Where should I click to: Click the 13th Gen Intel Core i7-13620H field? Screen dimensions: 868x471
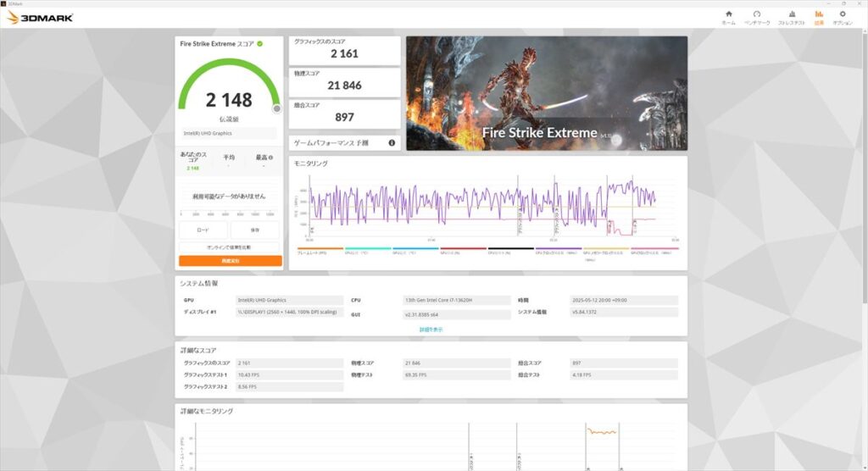point(457,300)
